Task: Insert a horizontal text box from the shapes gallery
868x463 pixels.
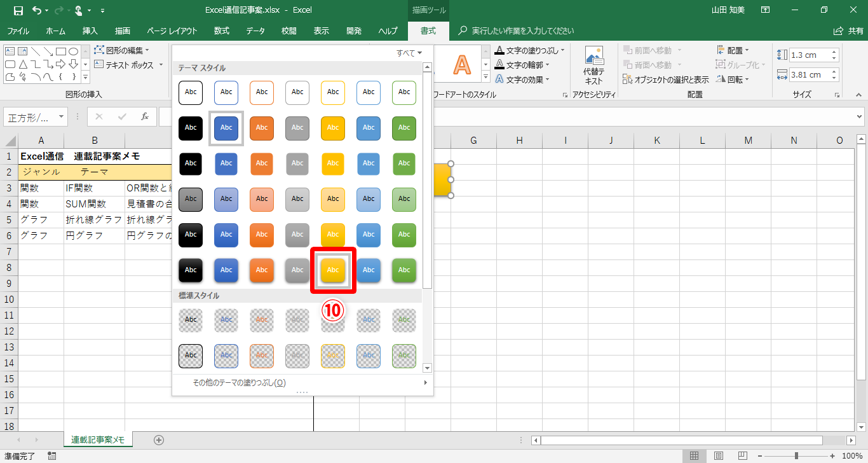Action: click(x=10, y=51)
